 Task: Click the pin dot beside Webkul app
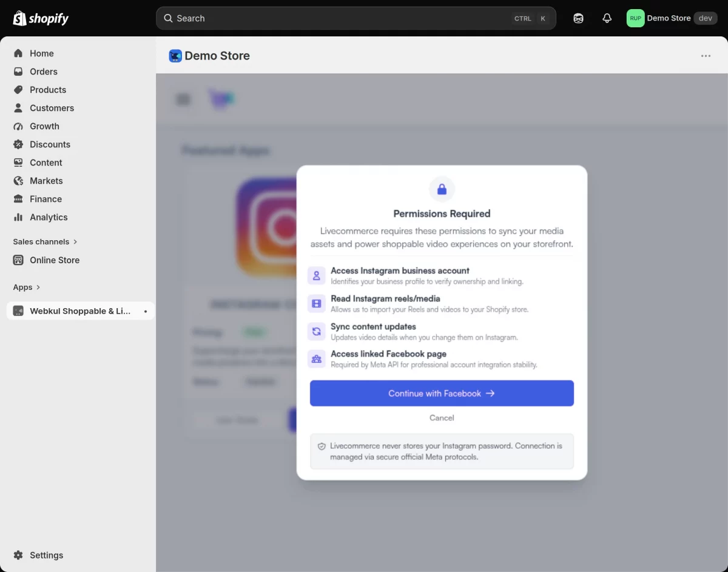(x=145, y=311)
